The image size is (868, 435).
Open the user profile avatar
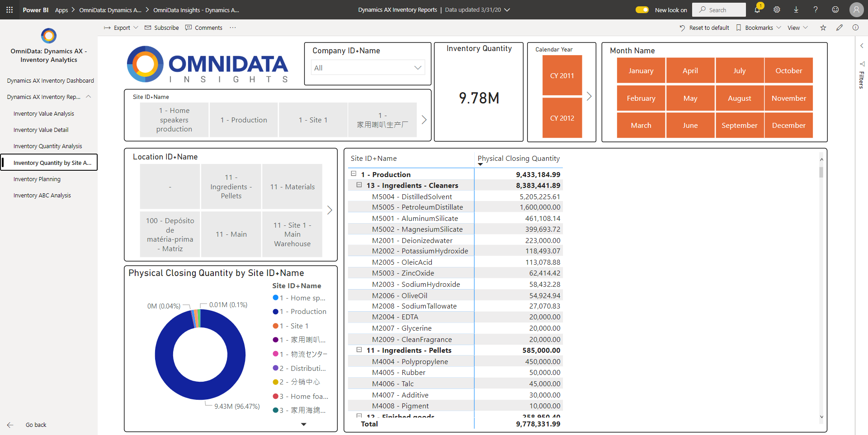click(x=856, y=9)
